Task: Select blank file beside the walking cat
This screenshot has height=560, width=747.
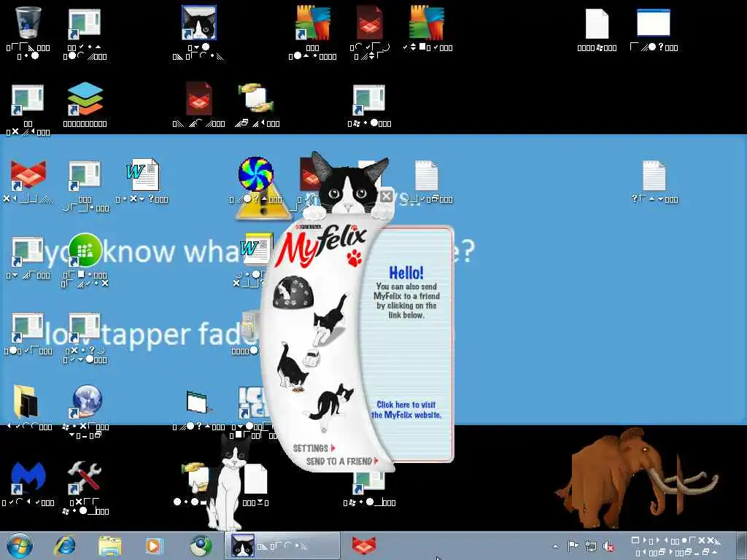Action: coord(255,478)
